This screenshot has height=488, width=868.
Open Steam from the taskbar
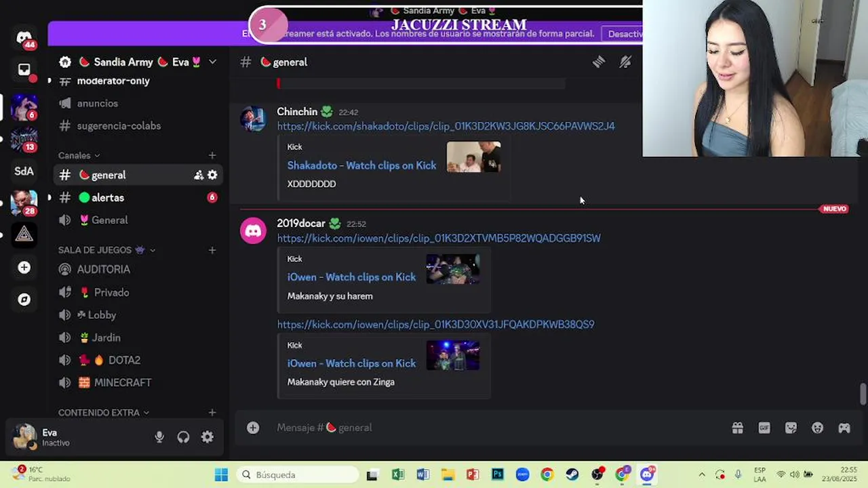[x=572, y=474]
